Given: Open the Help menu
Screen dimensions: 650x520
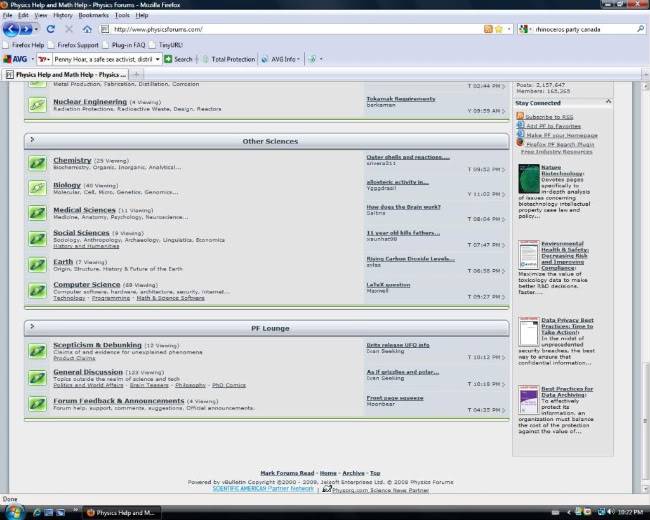Looking at the screenshot, I should (142, 15).
